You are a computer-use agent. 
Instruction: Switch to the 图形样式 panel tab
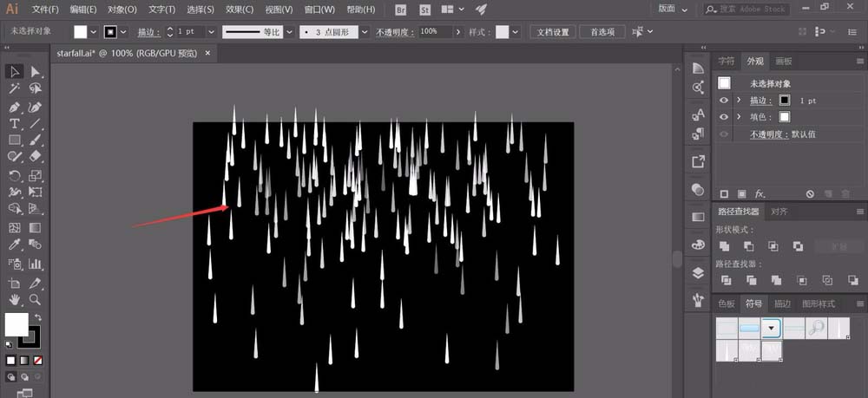pyautogui.click(x=819, y=303)
